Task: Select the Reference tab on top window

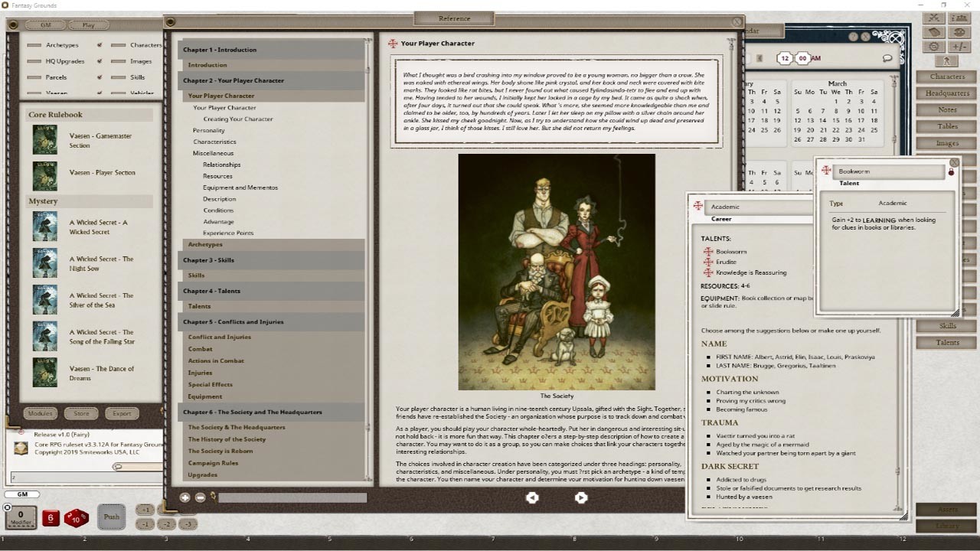Action: [x=454, y=18]
